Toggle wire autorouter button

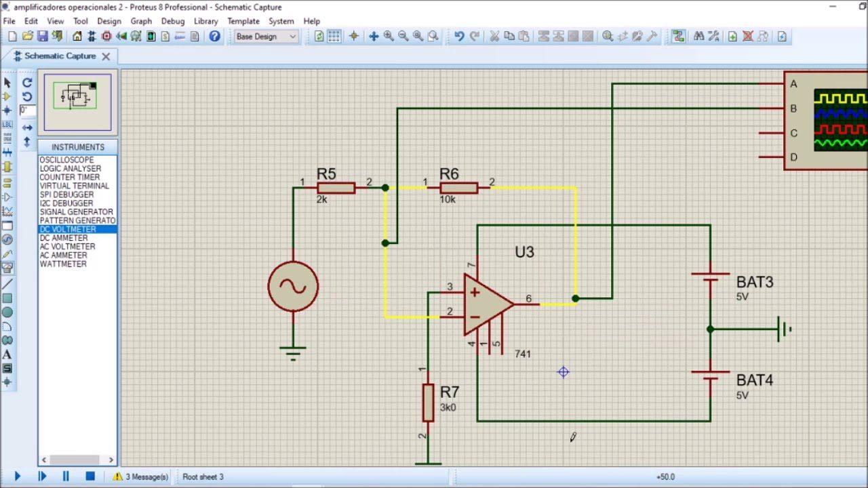point(678,37)
